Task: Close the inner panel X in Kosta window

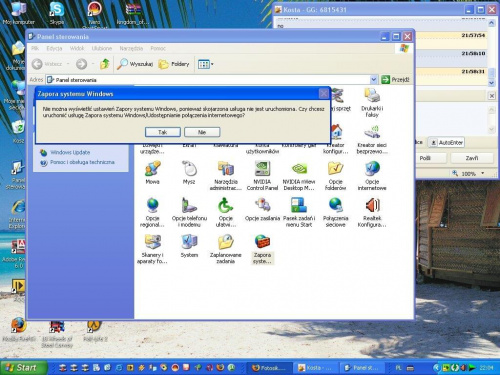Action: 492,96
